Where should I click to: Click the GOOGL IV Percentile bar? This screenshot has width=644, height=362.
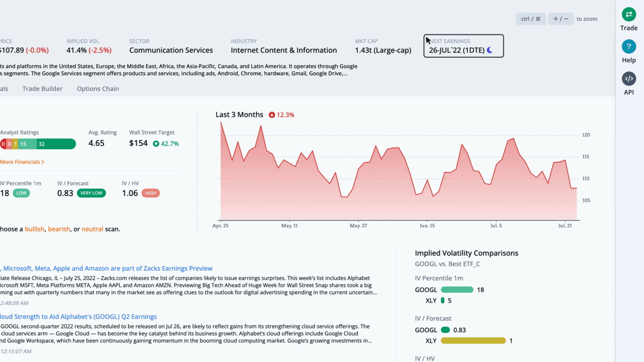[x=457, y=290]
